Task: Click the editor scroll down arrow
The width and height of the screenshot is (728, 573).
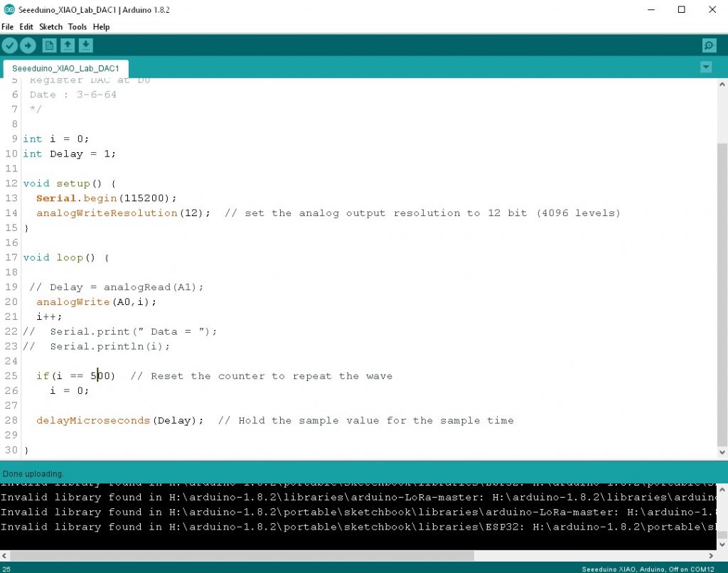Action: coord(722,452)
